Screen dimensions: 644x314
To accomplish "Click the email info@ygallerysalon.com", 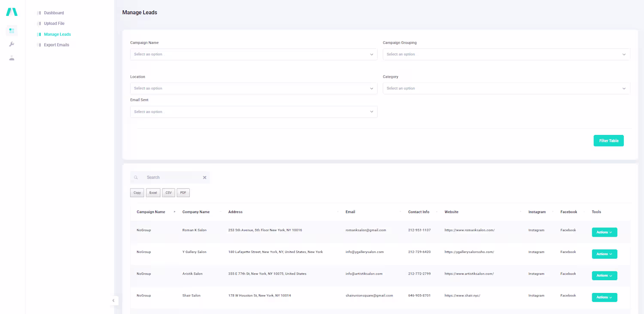I will pos(365,252).
